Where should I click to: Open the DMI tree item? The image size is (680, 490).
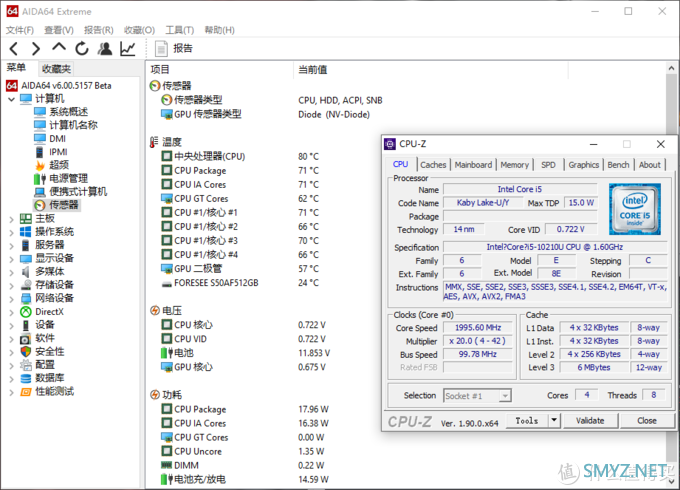coord(57,139)
